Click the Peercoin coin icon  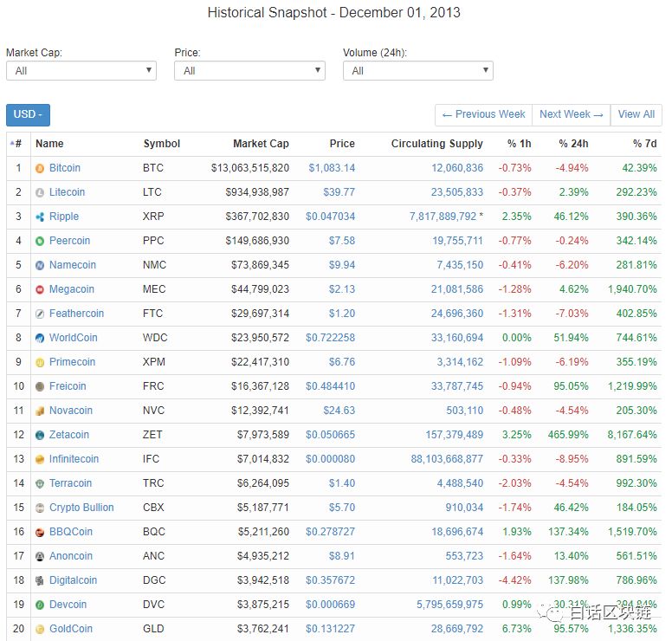[x=40, y=242]
